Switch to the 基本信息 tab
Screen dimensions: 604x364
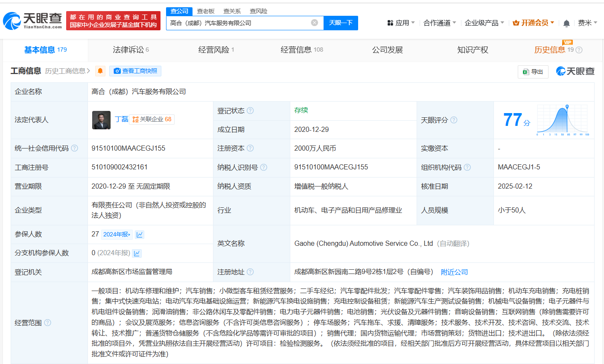(45, 50)
